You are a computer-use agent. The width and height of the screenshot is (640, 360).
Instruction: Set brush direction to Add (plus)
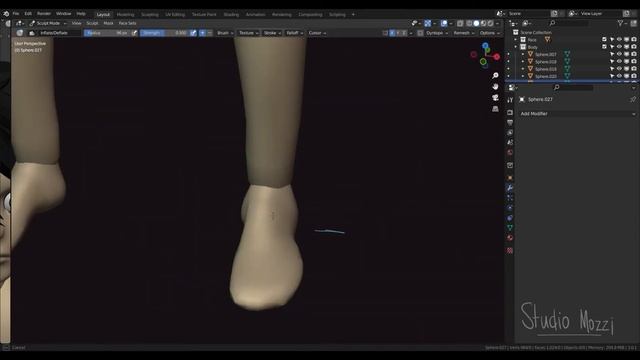pos(202,33)
